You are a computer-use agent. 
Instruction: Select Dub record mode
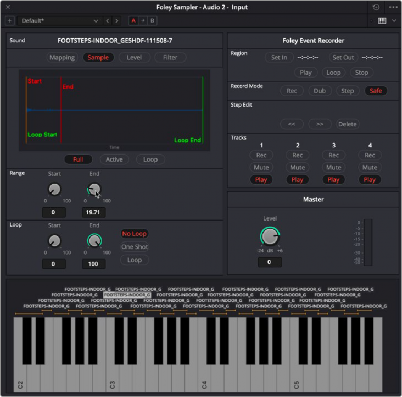[x=320, y=91]
